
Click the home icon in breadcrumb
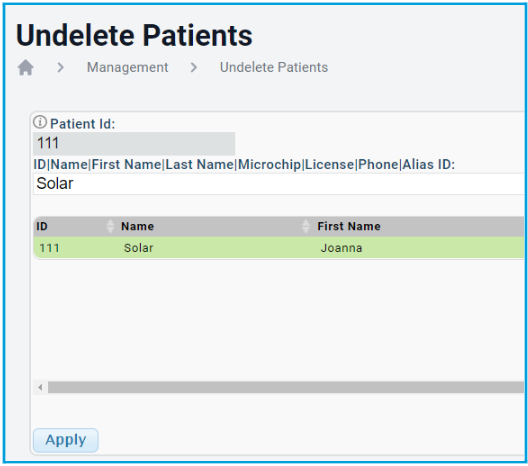coord(26,67)
